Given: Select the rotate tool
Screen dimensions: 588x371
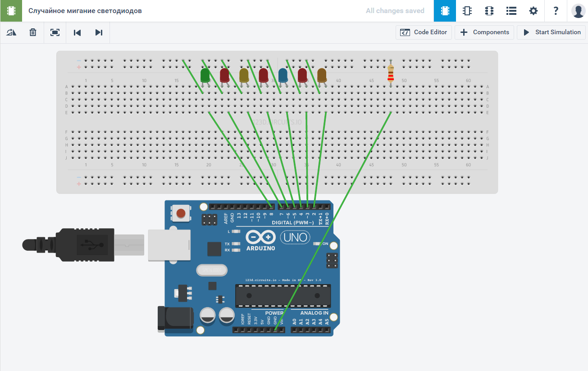Looking at the screenshot, I should pyautogui.click(x=11, y=32).
